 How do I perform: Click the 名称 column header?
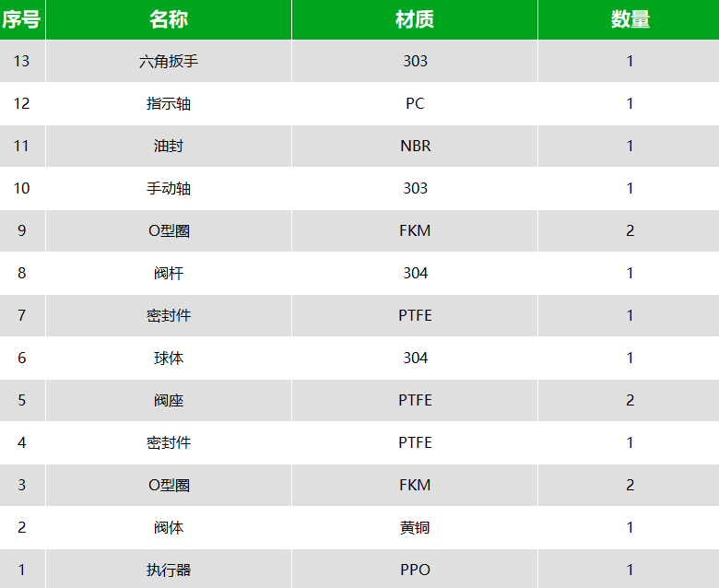click(x=169, y=19)
